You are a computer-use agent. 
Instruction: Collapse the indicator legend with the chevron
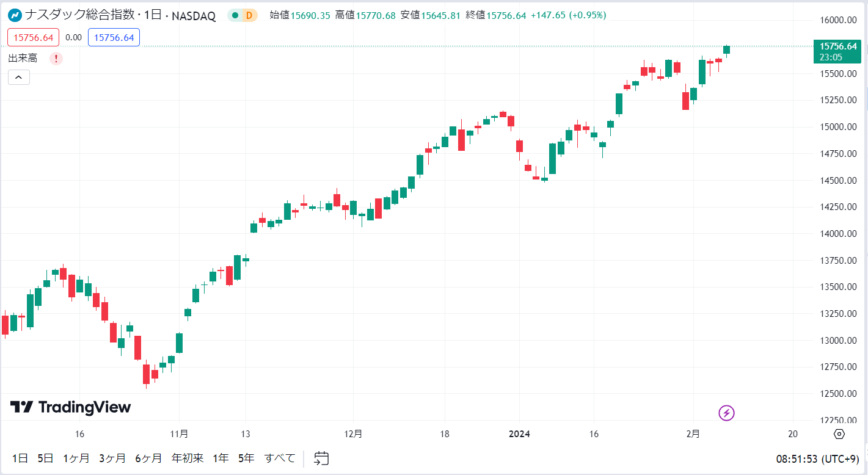(19, 77)
